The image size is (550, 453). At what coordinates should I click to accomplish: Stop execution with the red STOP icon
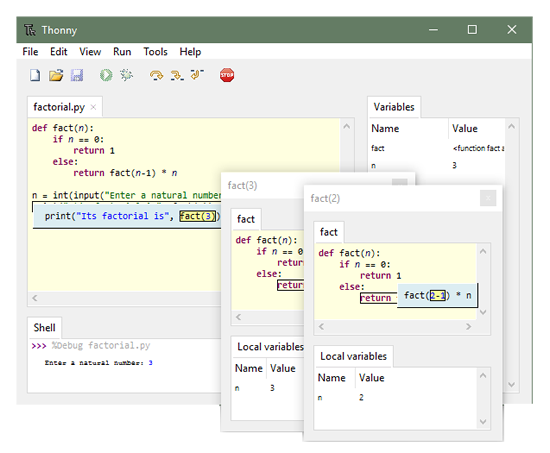tap(227, 75)
